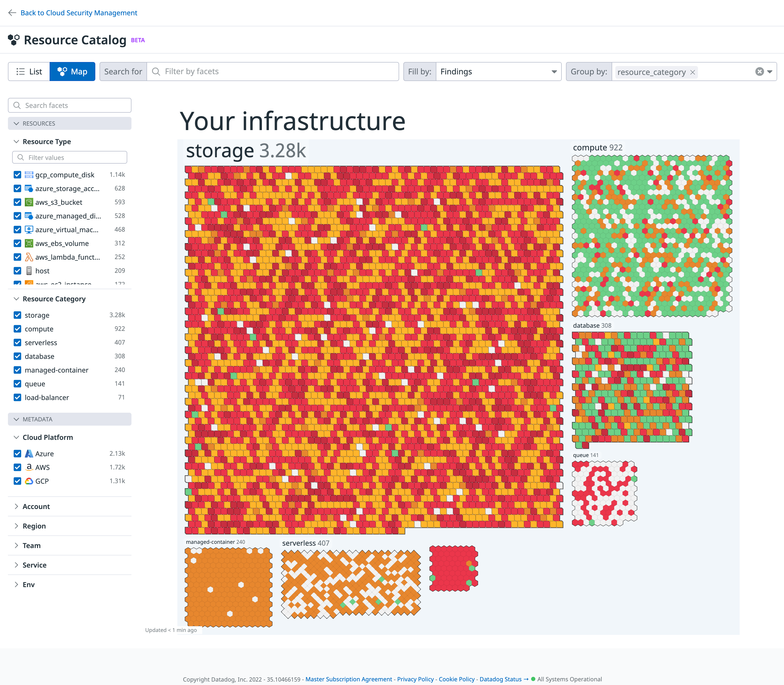
Task: Click the AWS logo under Cloud Platform
Action: point(29,467)
